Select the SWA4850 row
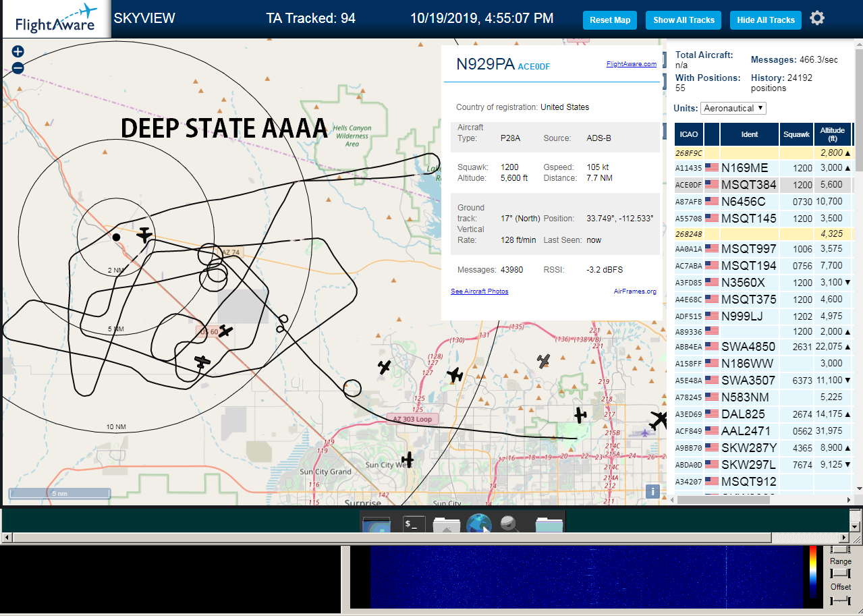 (x=763, y=346)
